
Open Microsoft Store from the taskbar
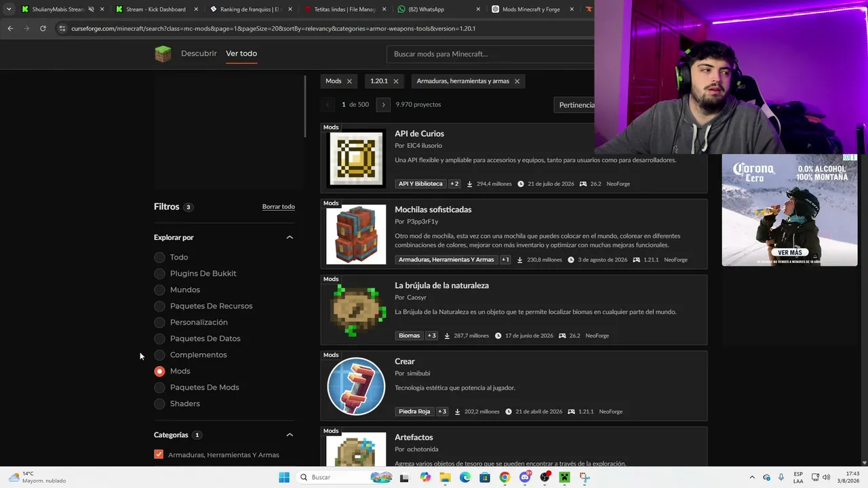click(x=485, y=477)
